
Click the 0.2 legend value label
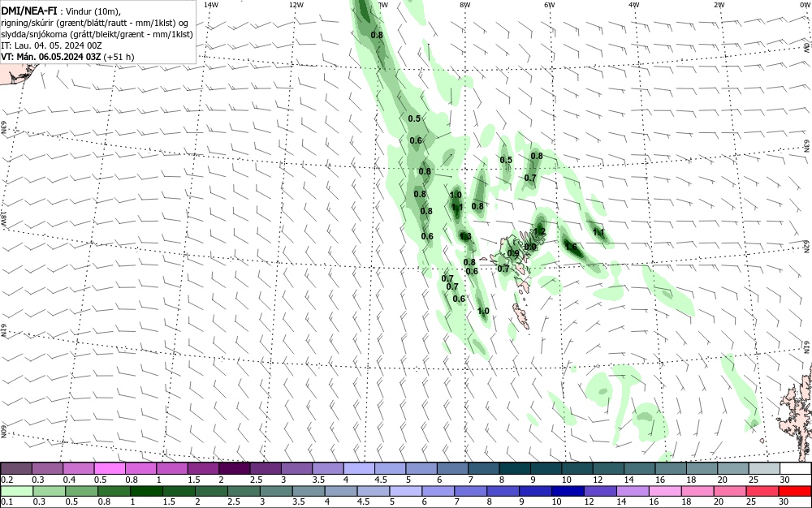click(7, 480)
